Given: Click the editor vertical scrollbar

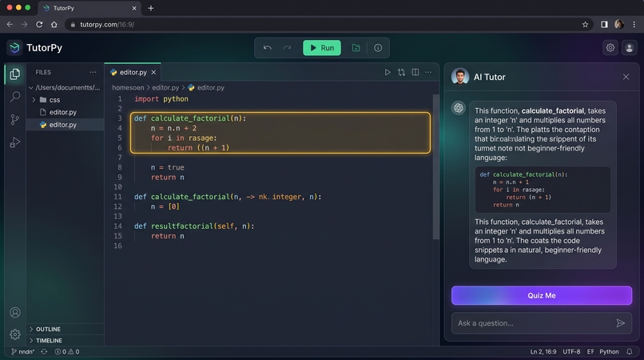Looking at the screenshot, I should (x=435, y=166).
